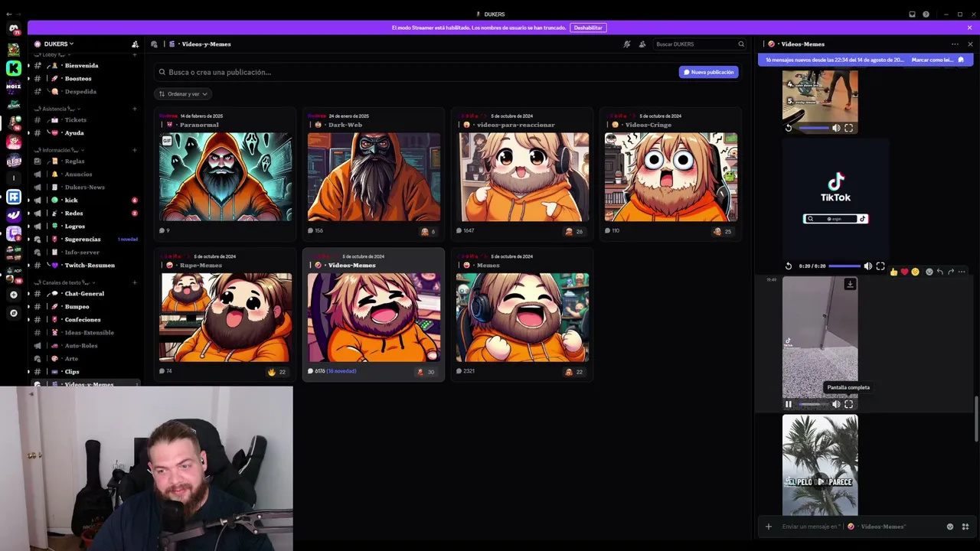Image resolution: width=980 pixels, height=551 pixels.
Task: React with thumbs up emoji
Action: [893, 272]
